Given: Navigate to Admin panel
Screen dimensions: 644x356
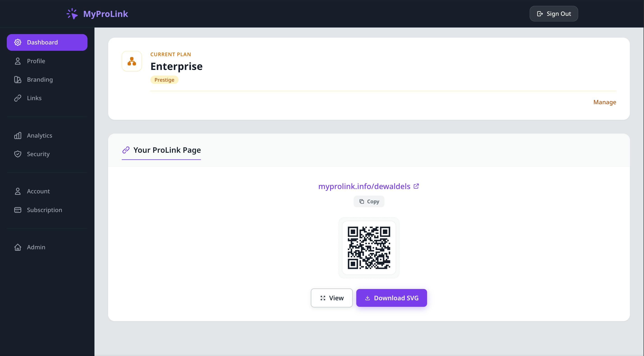Looking at the screenshot, I should [47, 247].
